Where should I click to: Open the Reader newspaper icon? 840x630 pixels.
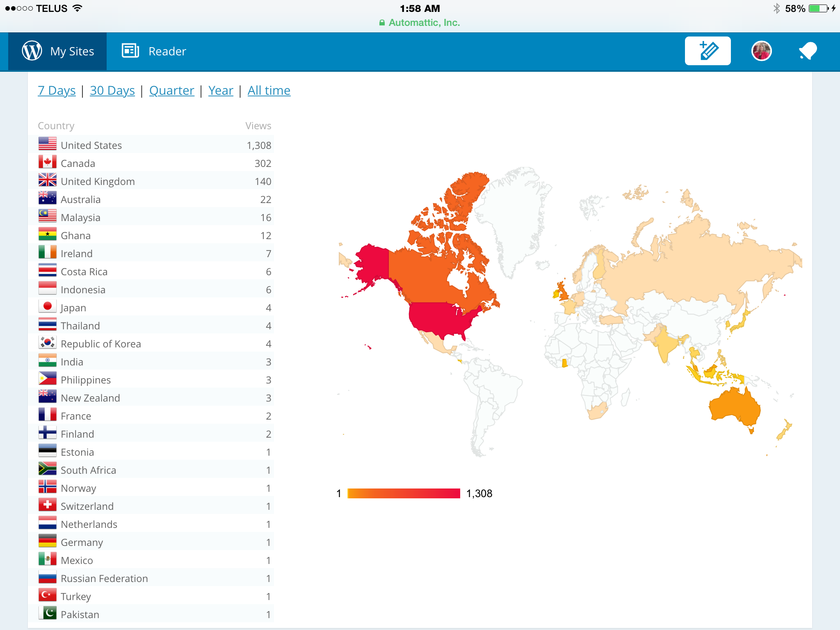[x=130, y=51]
